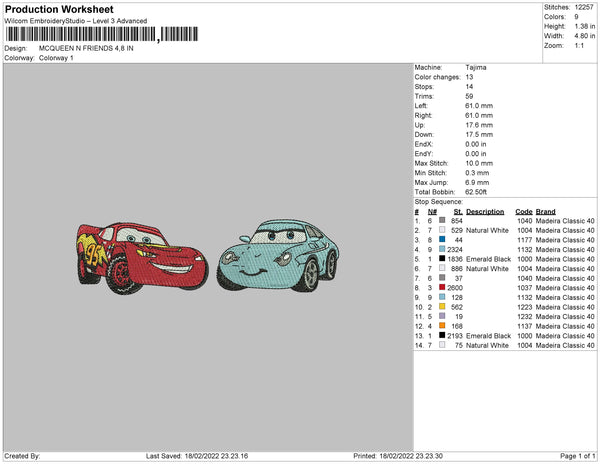Click code 1232 in stop row 11

point(525,316)
